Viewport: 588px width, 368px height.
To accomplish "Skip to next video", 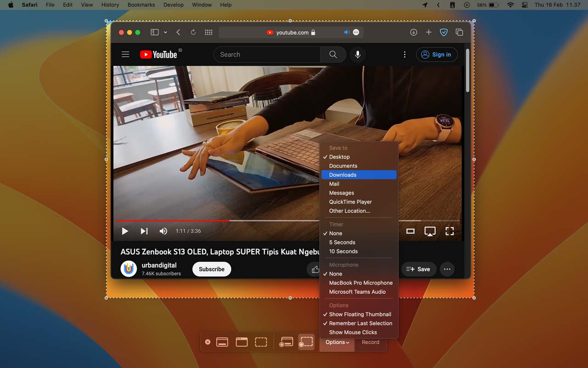I will [144, 231].
